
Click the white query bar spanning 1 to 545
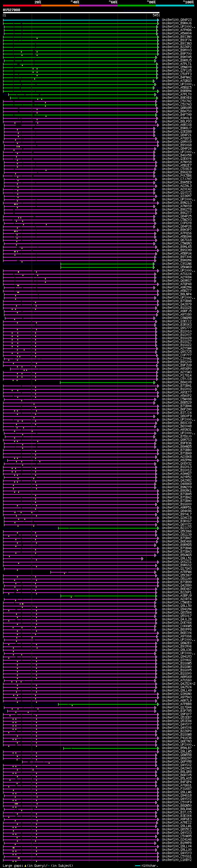tap(81, 13)
